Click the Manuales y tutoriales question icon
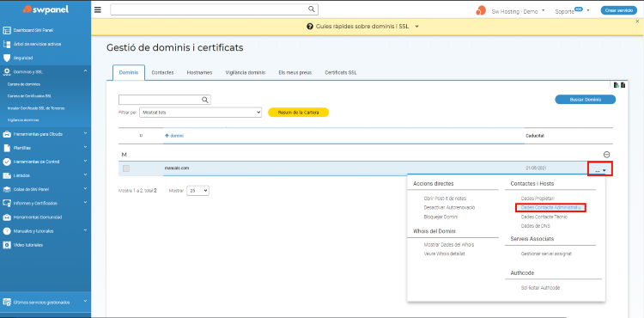Screen dimensions: 644x318 click(x=7, y=231)
